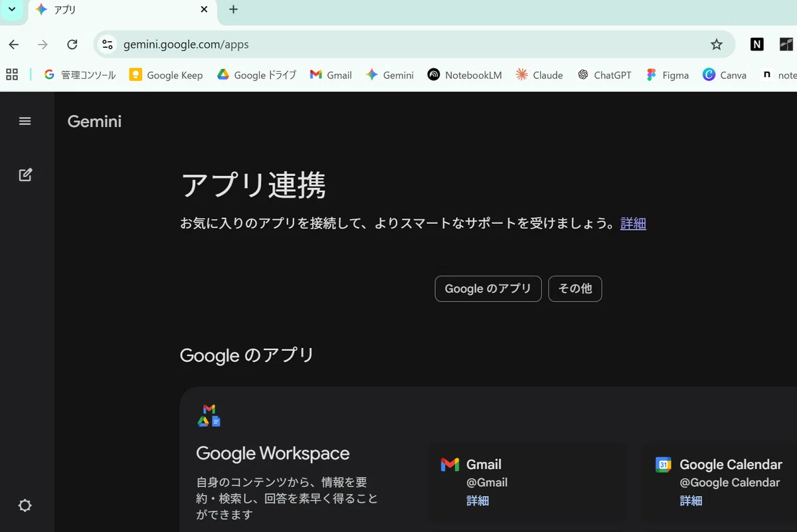This screenshot has width=797, height=532.
Task: Click the アプリ連携 page title
Action: click(254, 185)
